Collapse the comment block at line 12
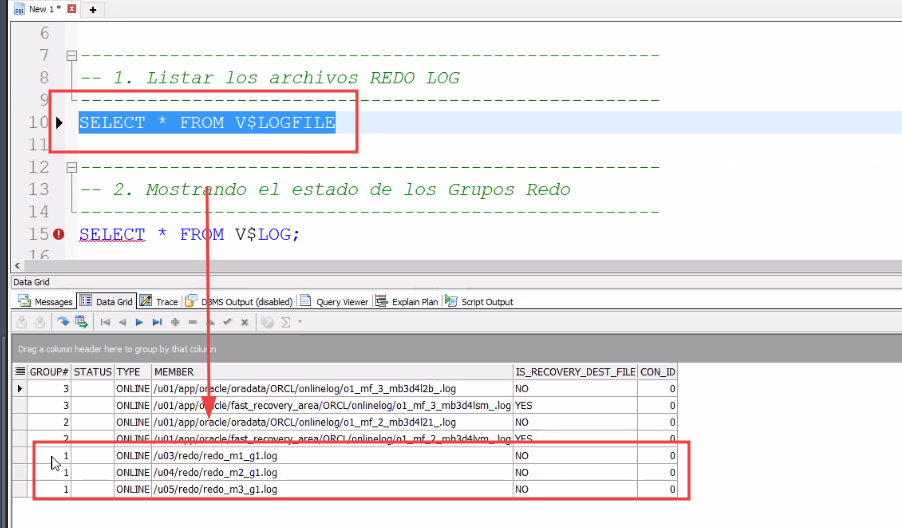The width and height of the screenshot is (902, 528). [x=71, y=167]
